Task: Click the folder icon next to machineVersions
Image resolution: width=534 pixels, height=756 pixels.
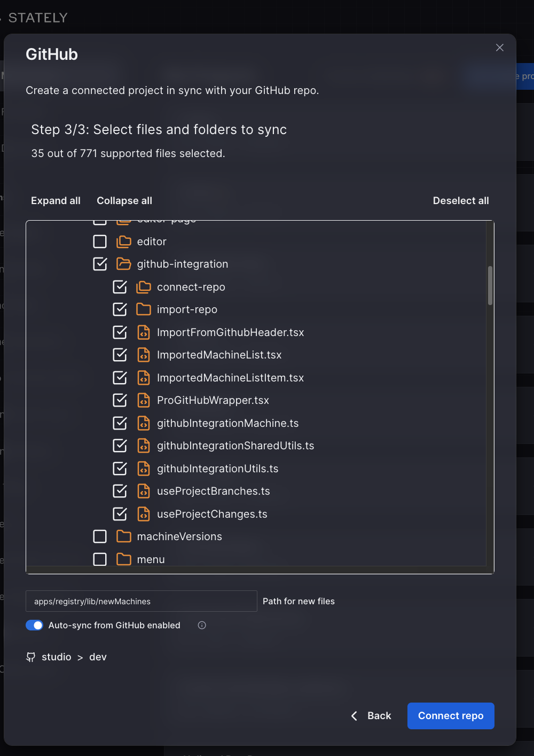Action: pos(123,536)
